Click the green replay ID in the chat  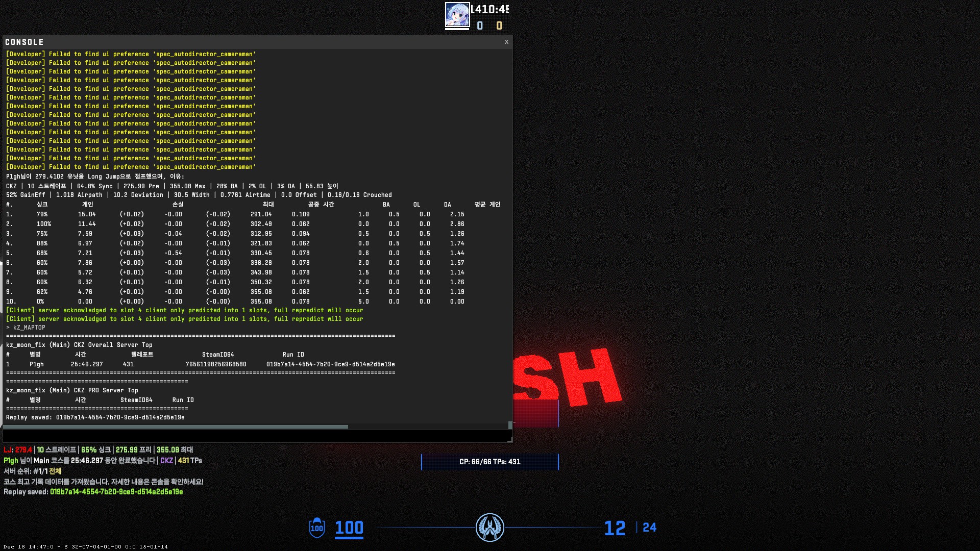116,492
